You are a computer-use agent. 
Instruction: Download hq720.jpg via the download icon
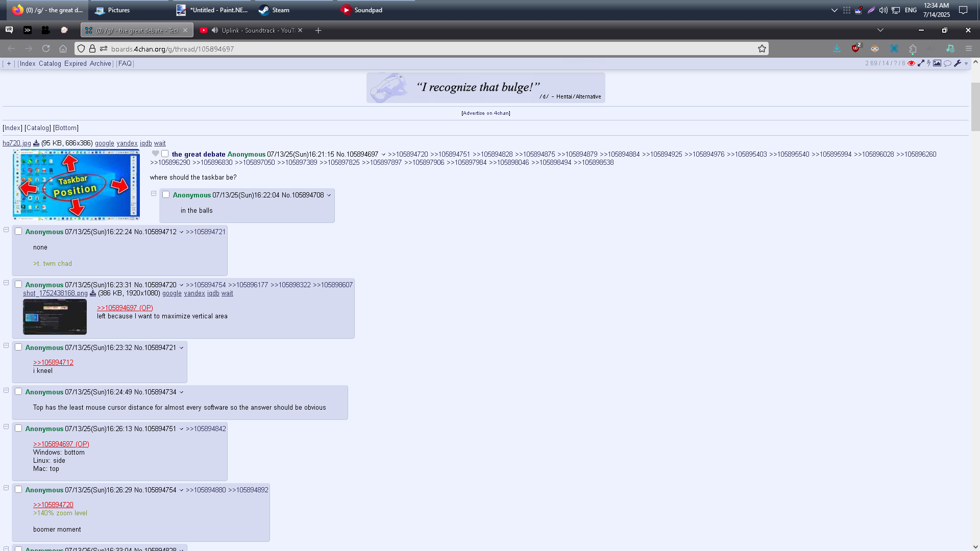(36, 143)
